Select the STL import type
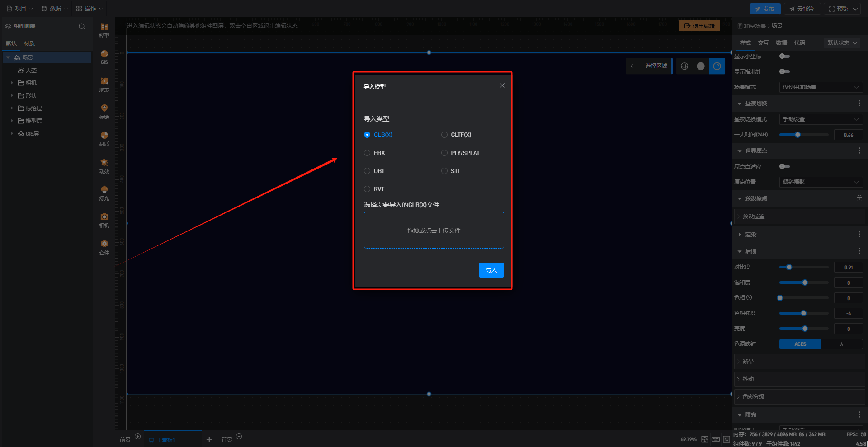The width and height of the screenshot is (868, 447). pos(451,171)
